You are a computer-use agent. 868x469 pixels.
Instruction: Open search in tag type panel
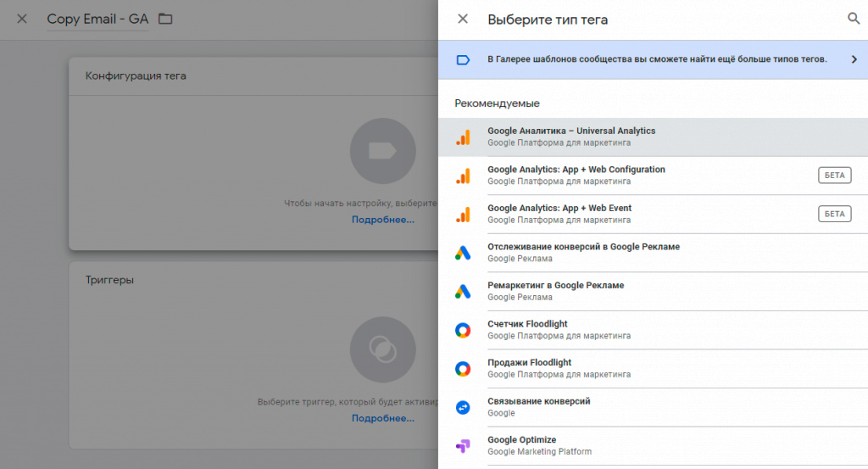click(854, 19)
